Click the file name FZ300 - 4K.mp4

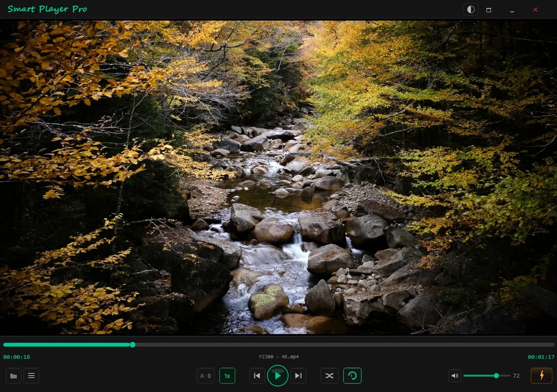click(279, 356)
